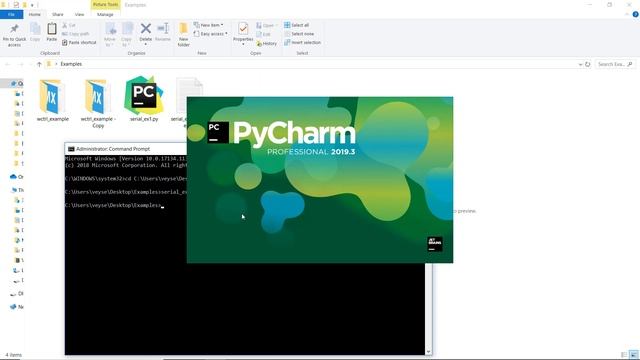Select the serial_ex1.py PyCharm file
The height and width of the screenshot is (360, 640).
click(x=144, y=99)
